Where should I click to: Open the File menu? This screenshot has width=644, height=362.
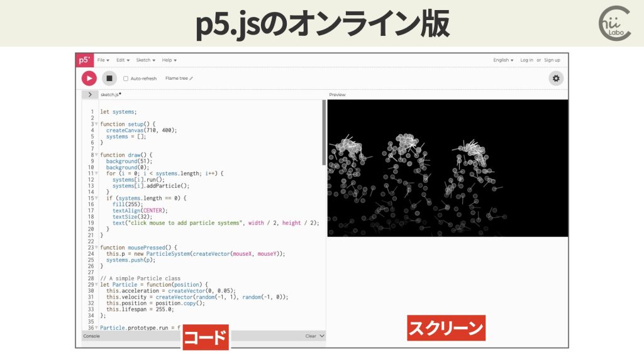(103, 60)
